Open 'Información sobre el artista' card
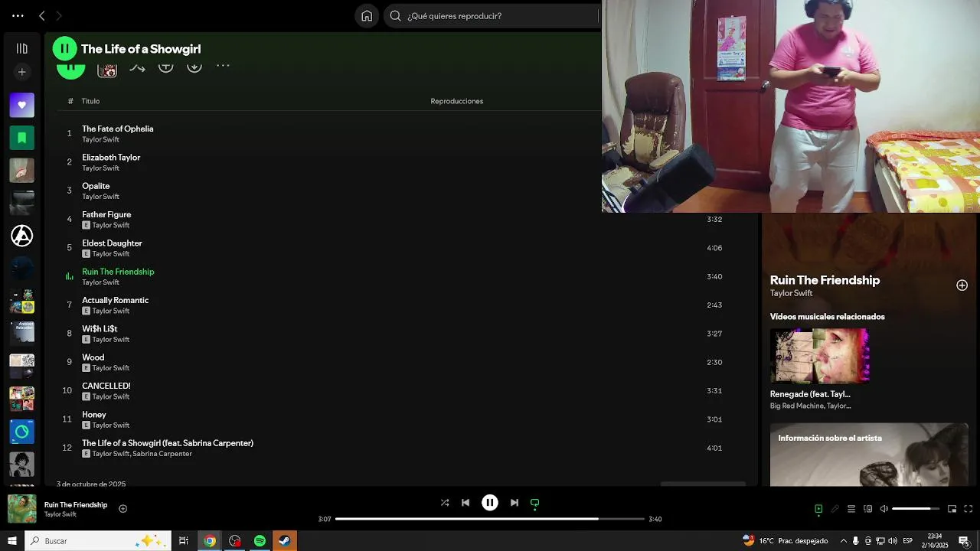This screenshot has width=980, height=551. click(869, 455)
